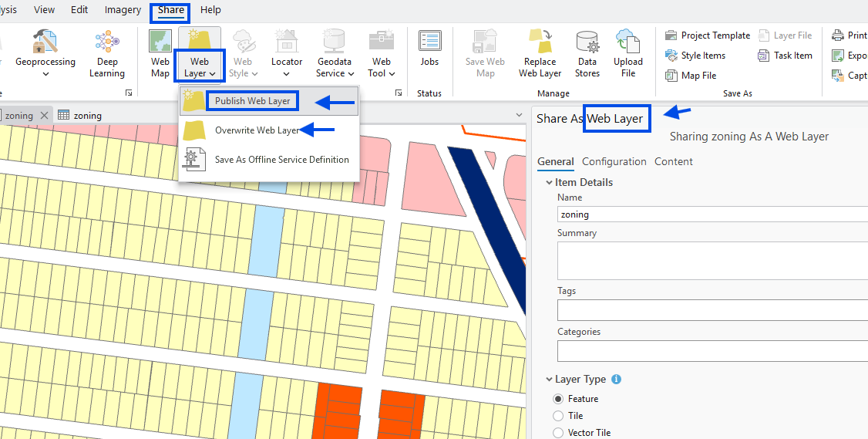
Task: Click the Map File button
Action: pyautogui.click(x=698, y=76)
